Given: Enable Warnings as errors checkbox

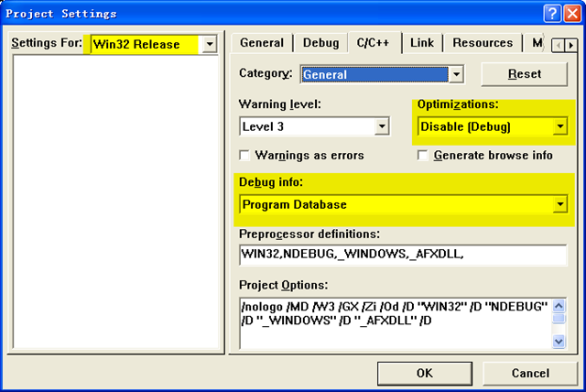Looking at the screenshot, I should point(244,155).
